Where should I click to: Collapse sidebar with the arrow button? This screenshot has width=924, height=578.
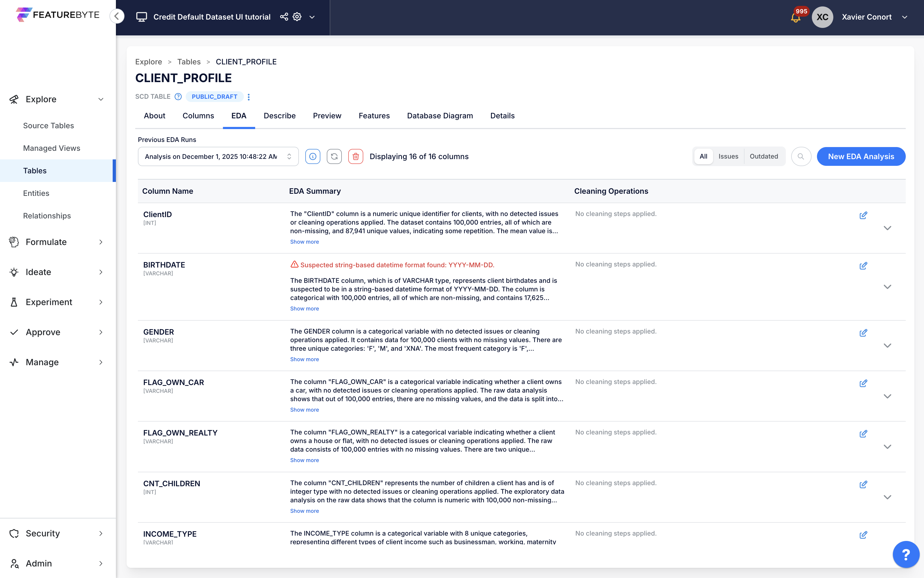click(x=117, y=16)
